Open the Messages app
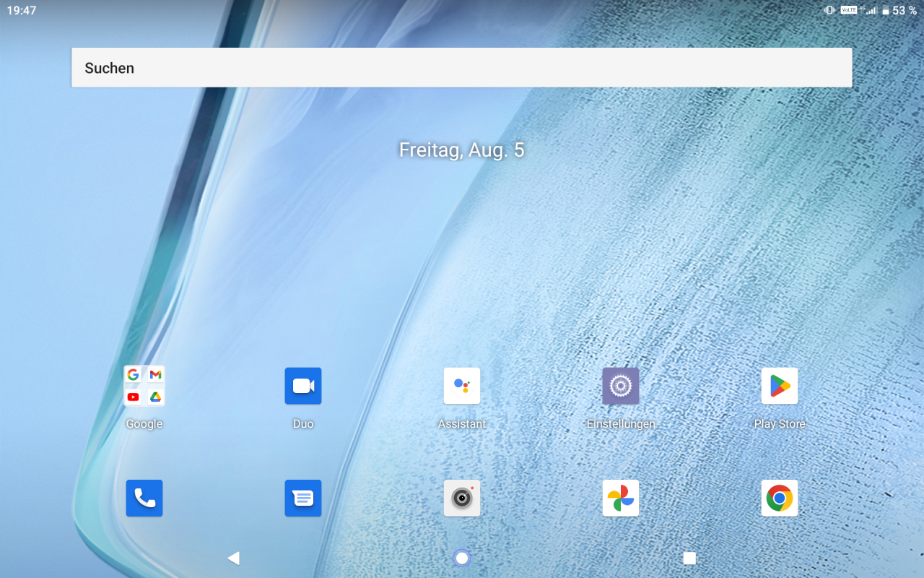The height and width of the screenshot is (578, 924). tap(303, 498)
